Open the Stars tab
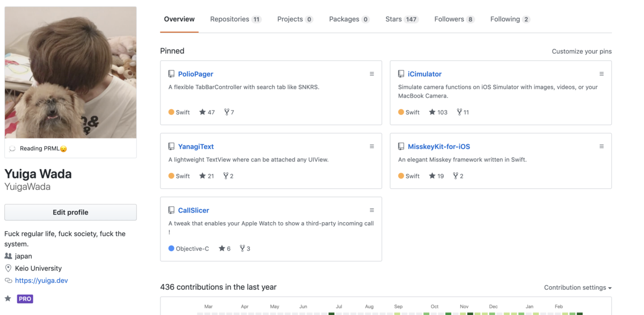 pos(402,19)
